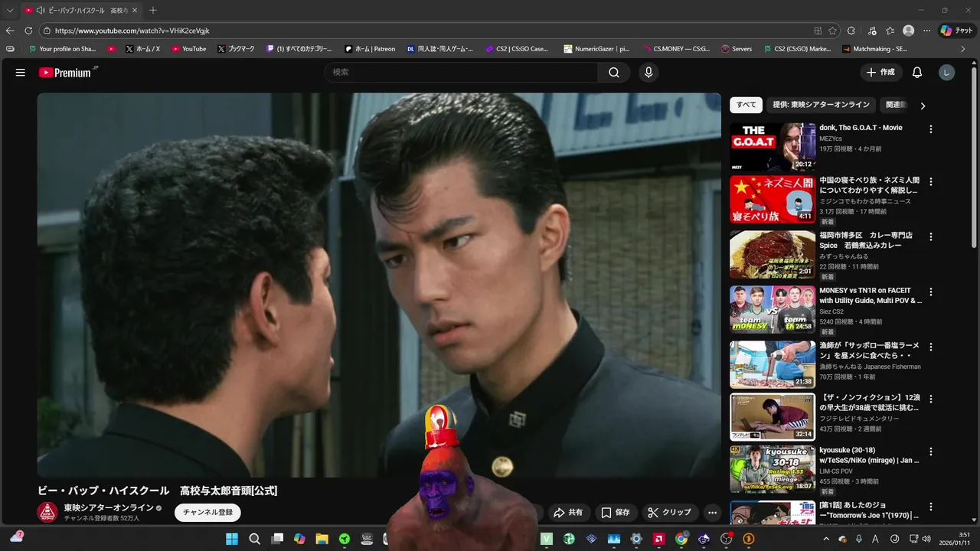
Task: Open system tray volume control
Action: (x=926, y=539)
